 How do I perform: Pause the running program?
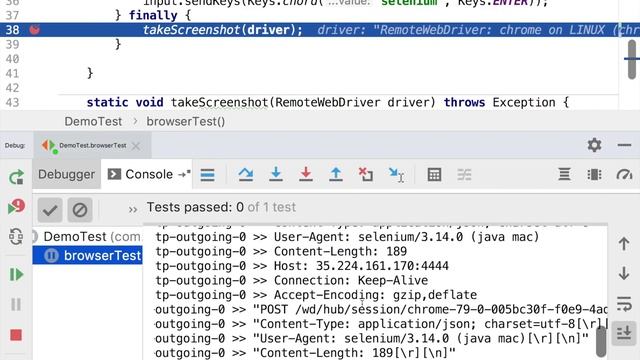point(16,304)
